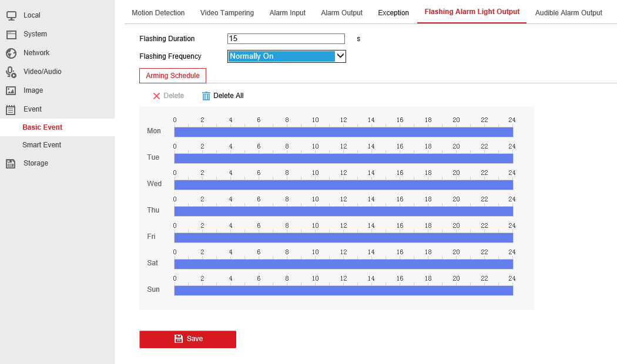
Task: Switch to the Motion Detection tab
Action: click(158, 12)
